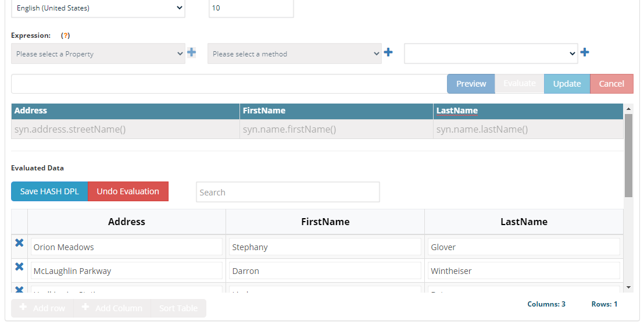Delete the Orion Meadows row

19,243
